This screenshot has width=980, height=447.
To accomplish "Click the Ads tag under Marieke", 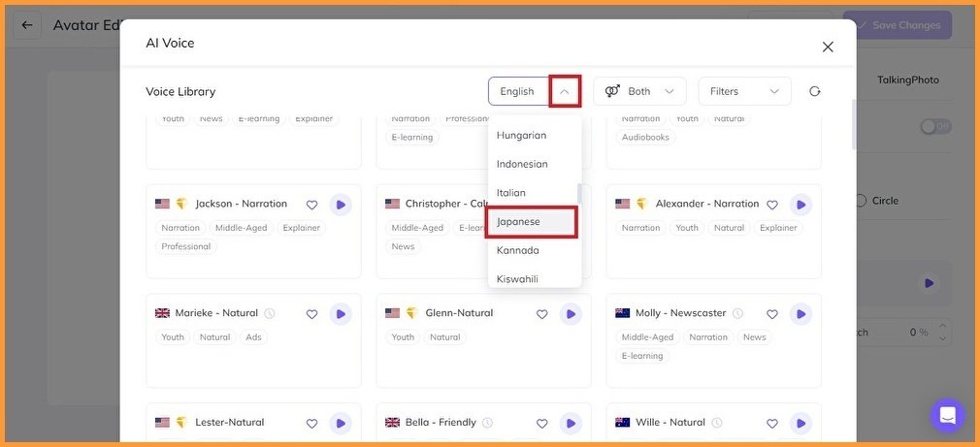I will click(x=254, y=337).
